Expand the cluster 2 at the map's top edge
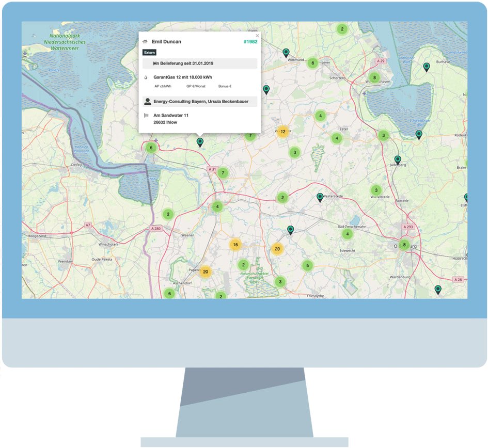488x448 pixels. (x=342, y=29)
